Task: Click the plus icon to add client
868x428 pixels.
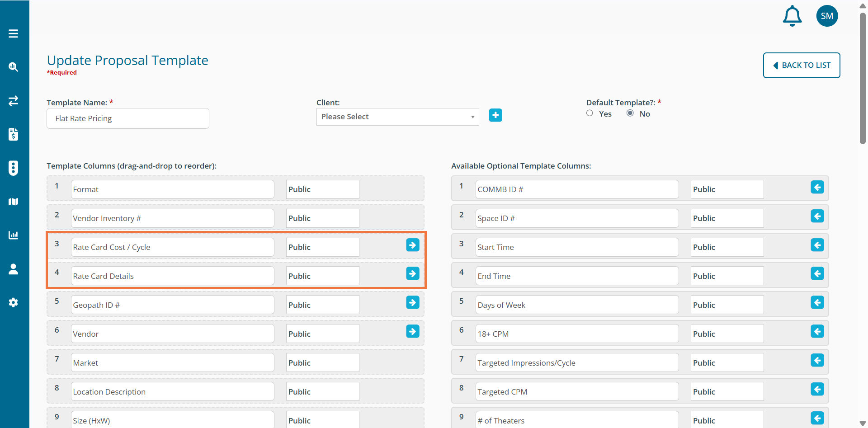Action: [495, 115]
